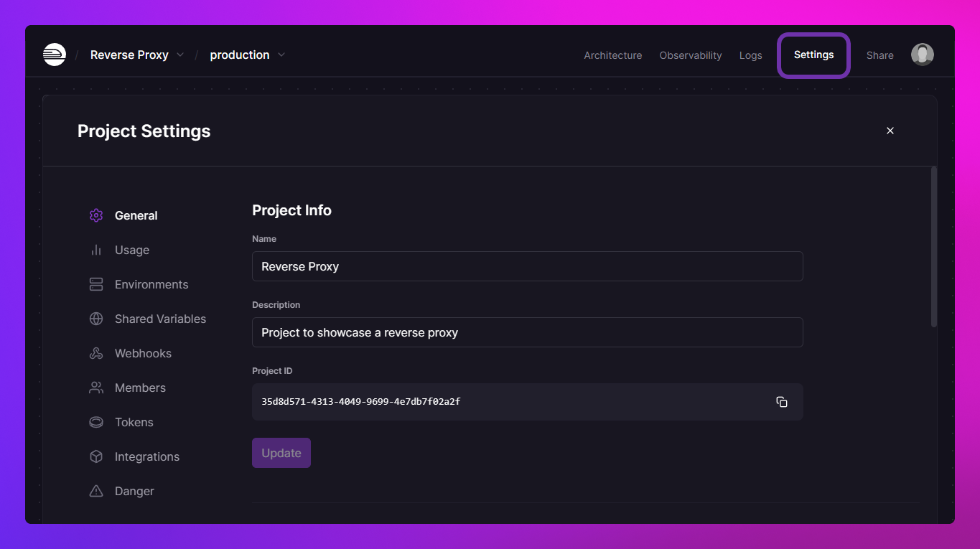Open the General settings gear icon
This screenshot has height=549, width=980.
click(x=96, y=215)
